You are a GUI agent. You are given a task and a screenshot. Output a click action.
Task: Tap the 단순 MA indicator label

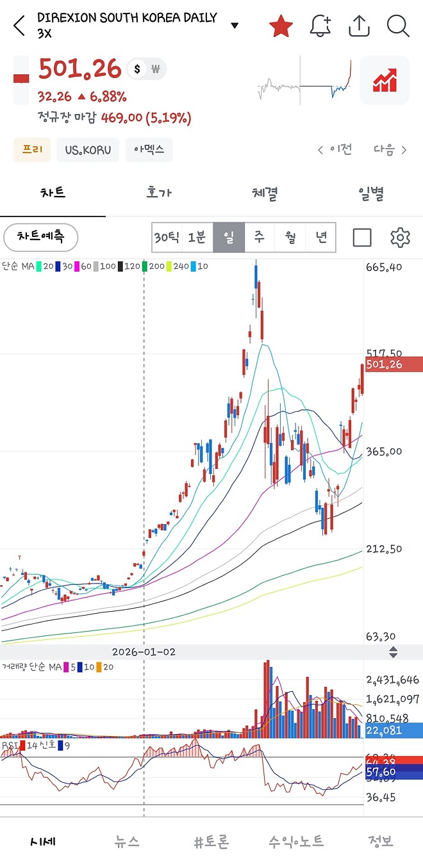pos(18,266)
